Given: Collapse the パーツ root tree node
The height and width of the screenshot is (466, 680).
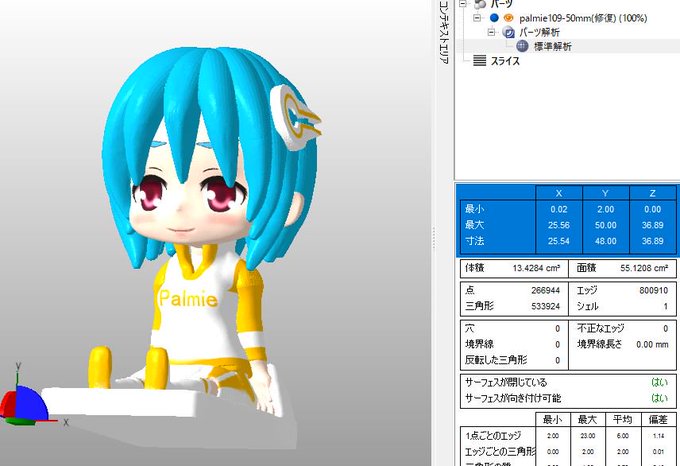Looking at the screenshot, I should 464,3.
